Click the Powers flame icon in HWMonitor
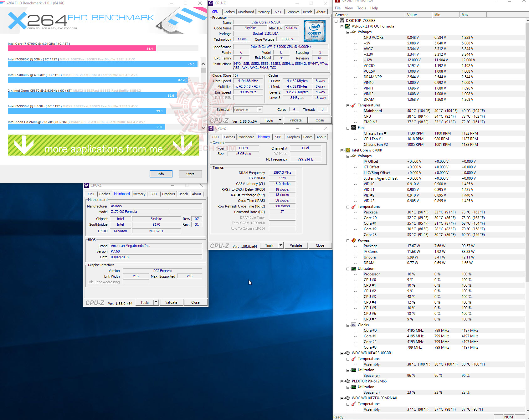The height and width of the screenshot is (420, 529). 354,240
